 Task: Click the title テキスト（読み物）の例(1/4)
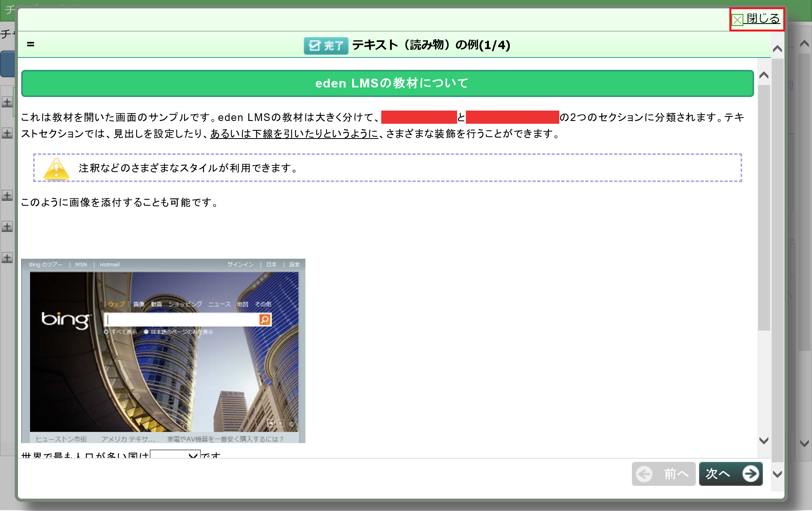click(x=431, y=45)
